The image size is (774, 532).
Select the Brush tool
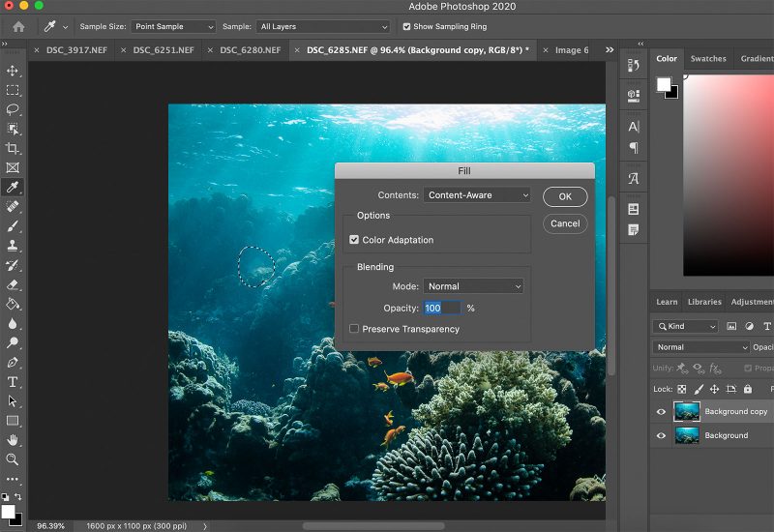coord(13,226)
